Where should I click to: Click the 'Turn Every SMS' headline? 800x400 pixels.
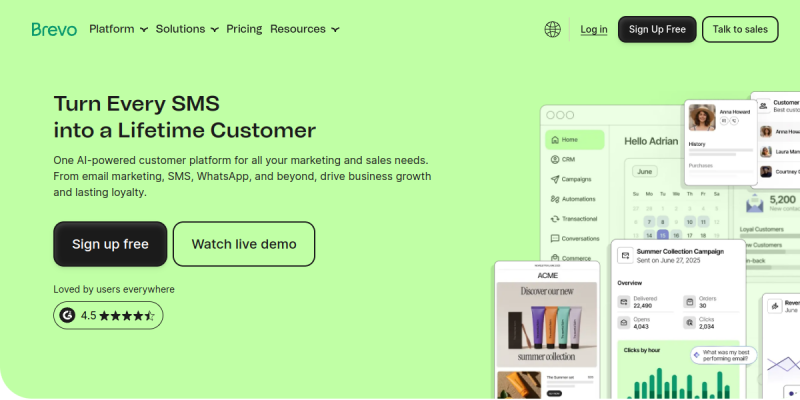coord(136,104)
